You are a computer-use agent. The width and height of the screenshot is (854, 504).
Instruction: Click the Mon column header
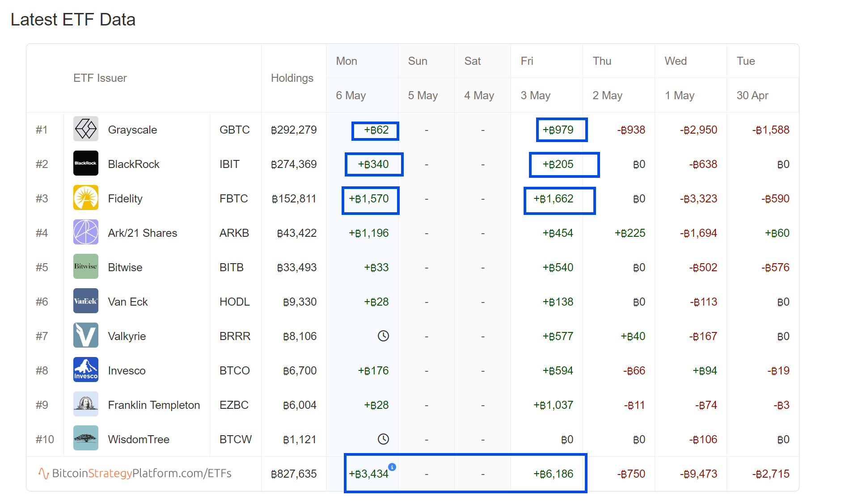pos(347,61)
